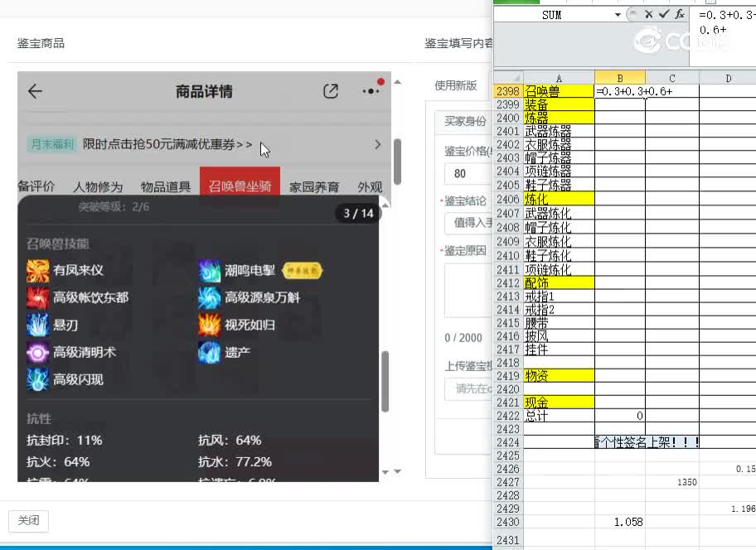Click the 高级帐饮东都 skill icon

pyautogui.click(x=37, y=298)
